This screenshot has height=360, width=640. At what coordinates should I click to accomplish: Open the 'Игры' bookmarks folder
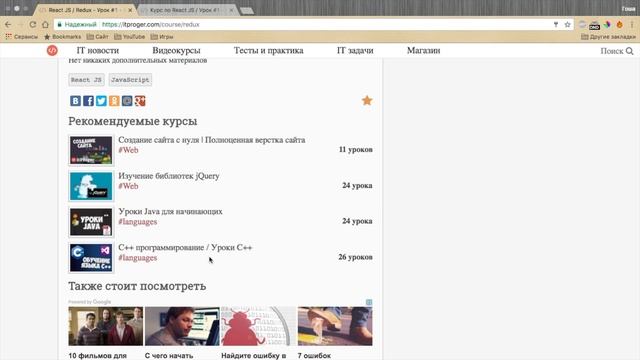(162, 37)
